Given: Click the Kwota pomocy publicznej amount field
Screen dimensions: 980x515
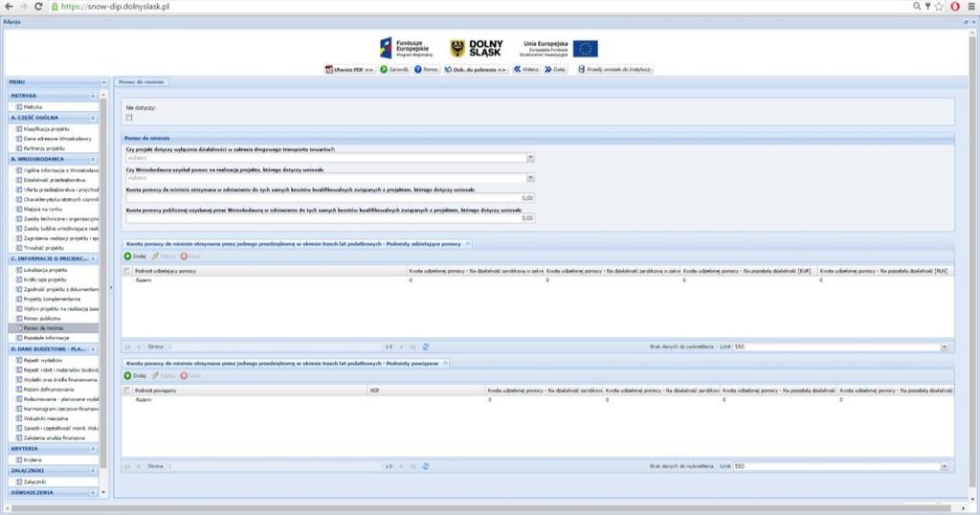Looking at the screenshot, I should (330, 218).
